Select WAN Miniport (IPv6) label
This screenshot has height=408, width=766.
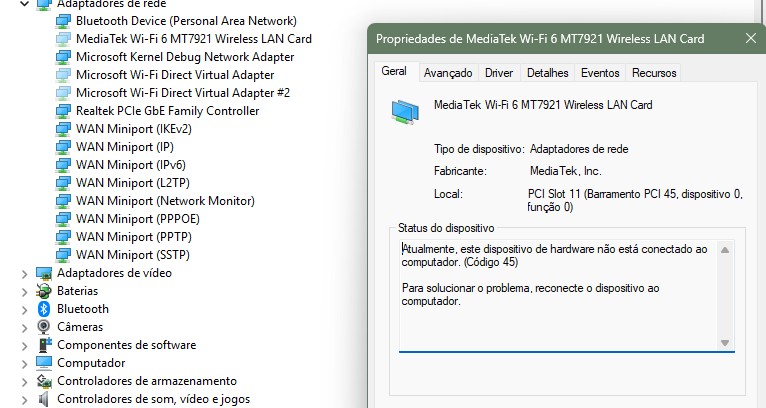[x=131, y=165]
